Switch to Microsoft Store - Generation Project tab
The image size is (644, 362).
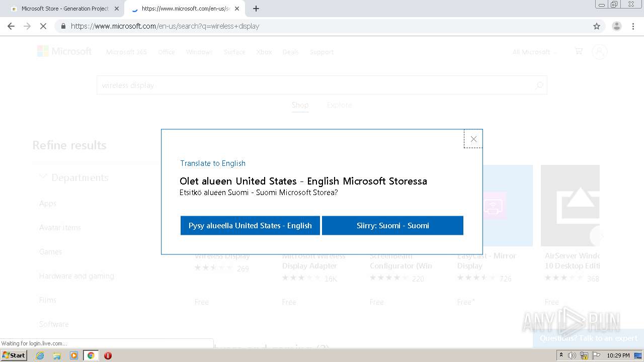point(65,9)
